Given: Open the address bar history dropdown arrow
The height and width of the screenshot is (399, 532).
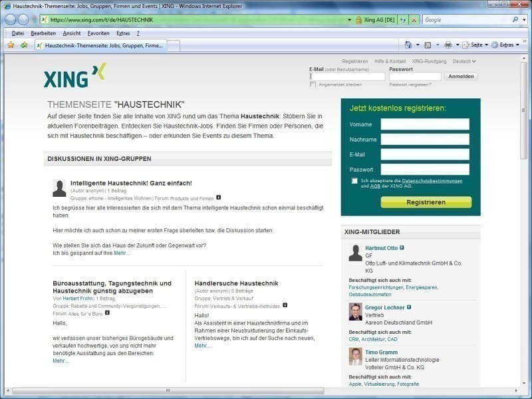Looking at the screenshot, I should coord(350,20).
